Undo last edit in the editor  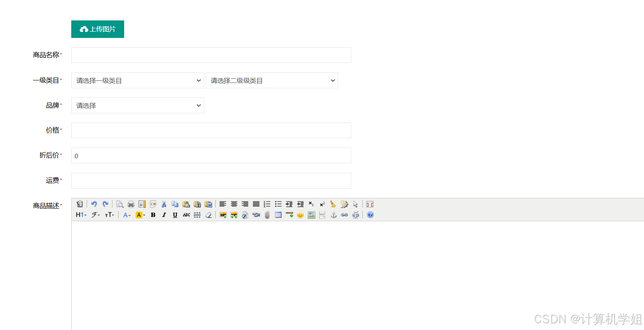point(94,204)
